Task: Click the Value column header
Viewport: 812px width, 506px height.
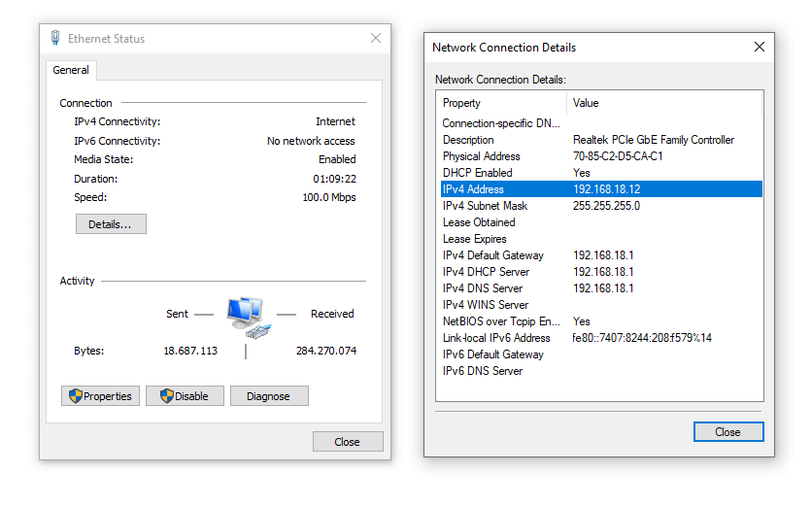Action: pyautogui.click(x=664, y=103)
